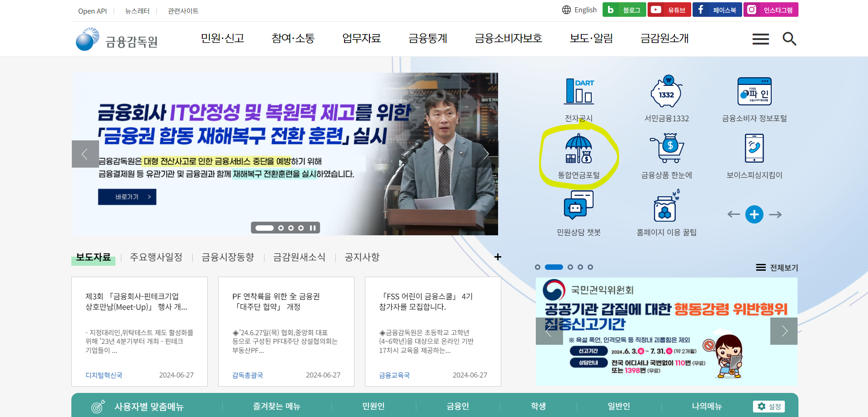Go to previous quick menu with left arrow
This screenshot has height=417, width=868.
[x=733, y=214]
